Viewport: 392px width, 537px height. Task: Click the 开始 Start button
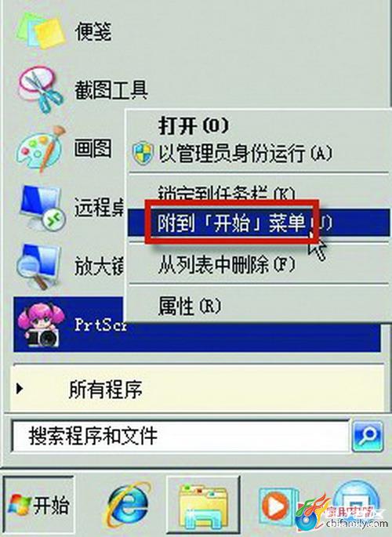pos(38,506)
